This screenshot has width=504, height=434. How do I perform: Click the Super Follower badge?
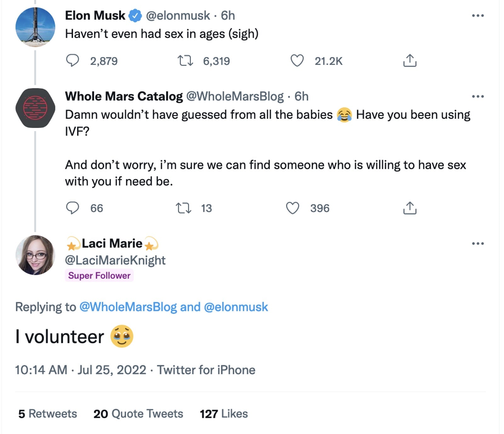pos(99,275)
